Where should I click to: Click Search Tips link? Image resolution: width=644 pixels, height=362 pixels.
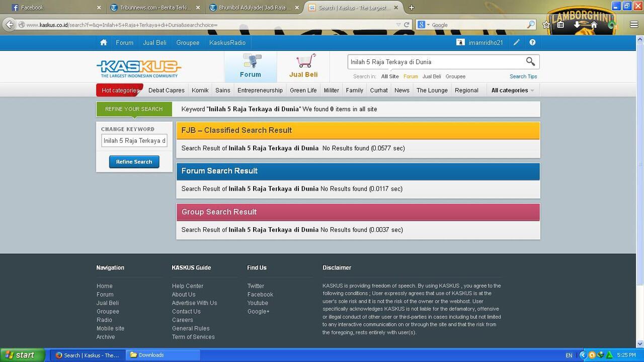coord(523,76)
